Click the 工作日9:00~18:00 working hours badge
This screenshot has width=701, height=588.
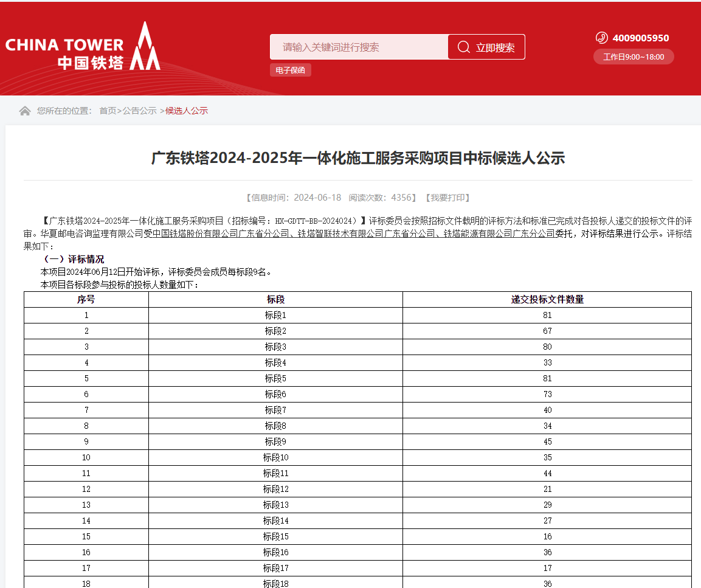(x=634, y=57)
